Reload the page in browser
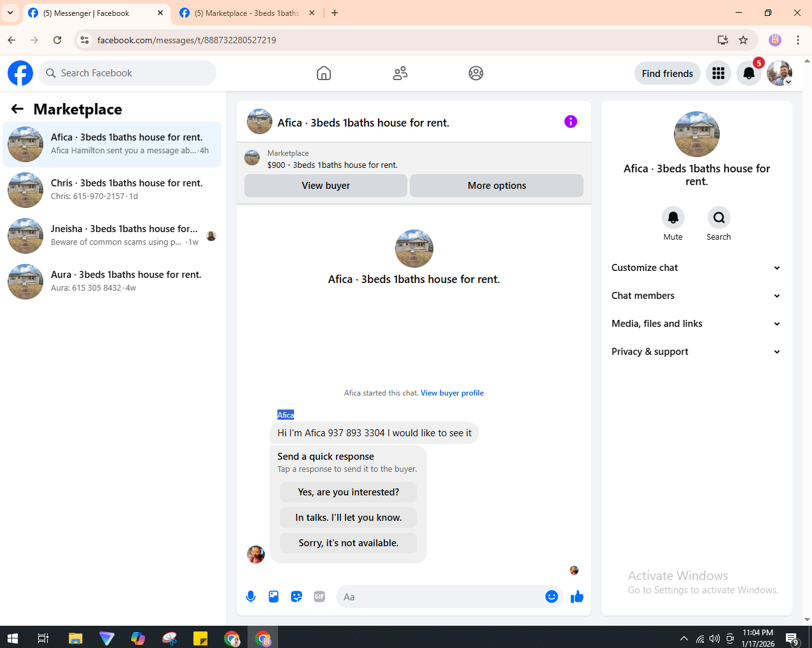 tap(57, 40)
